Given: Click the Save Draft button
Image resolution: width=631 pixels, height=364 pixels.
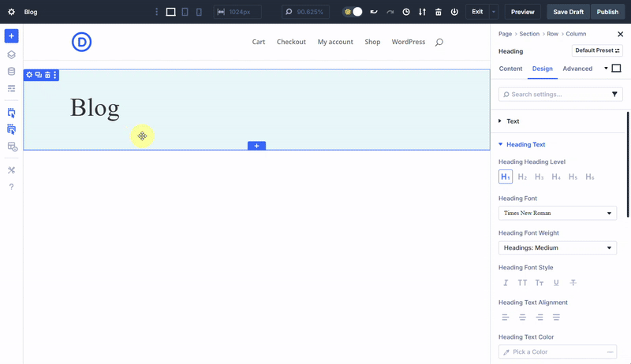Looking at the screenshot, I should [x=568, y=12].
